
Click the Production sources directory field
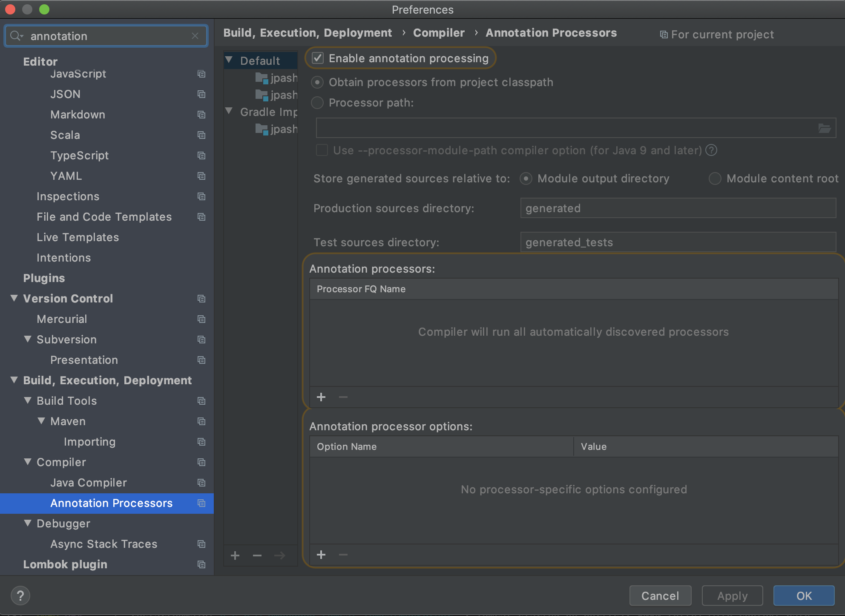tap(678, 208)
